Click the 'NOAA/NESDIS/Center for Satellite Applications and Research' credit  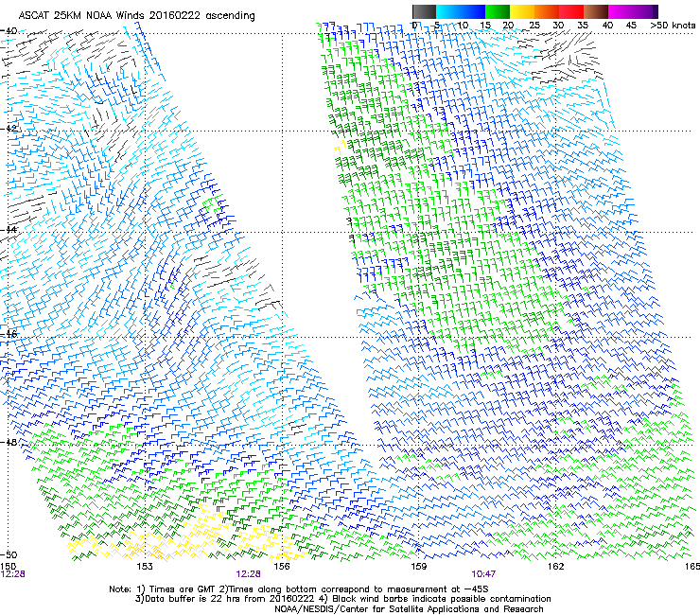[x=409, y=609]
